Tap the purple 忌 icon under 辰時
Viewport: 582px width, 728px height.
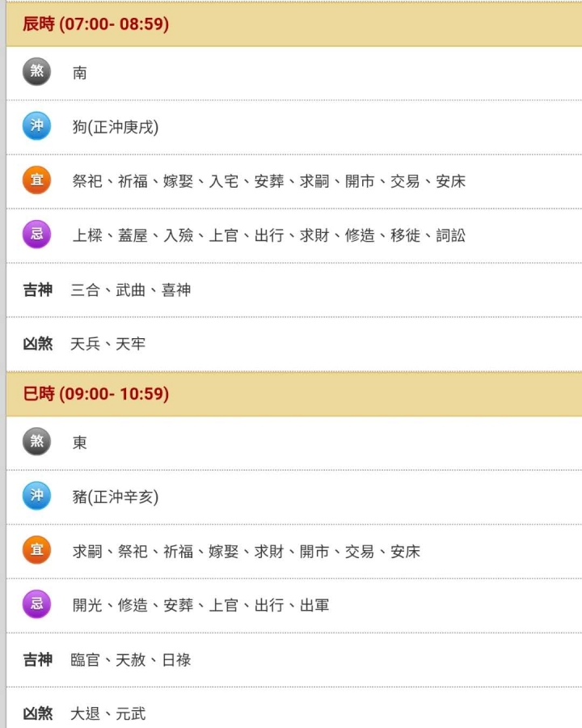pos(36,235)
